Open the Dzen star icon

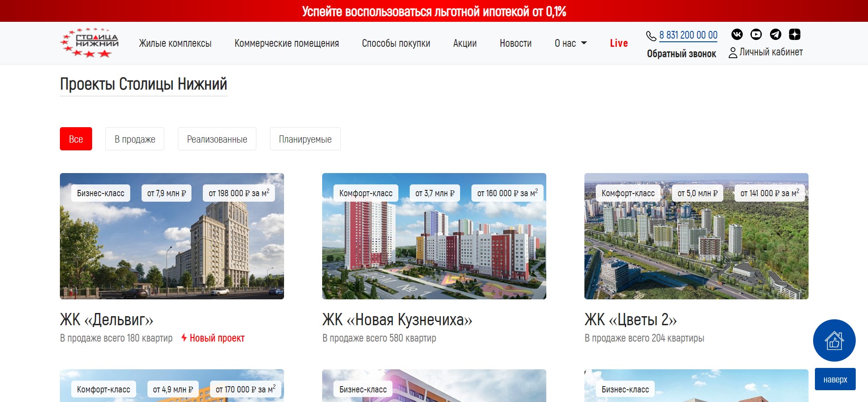pyautogui.click(x=794, y=35)
